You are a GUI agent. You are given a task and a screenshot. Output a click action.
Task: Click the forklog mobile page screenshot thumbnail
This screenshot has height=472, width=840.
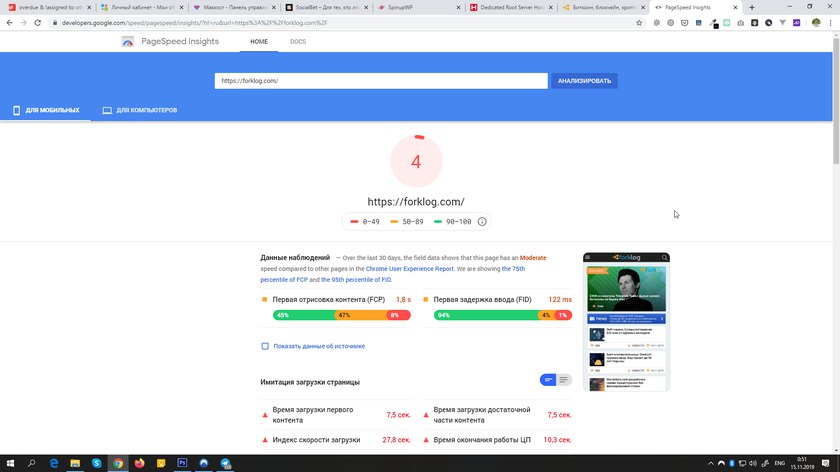[626, 322]
